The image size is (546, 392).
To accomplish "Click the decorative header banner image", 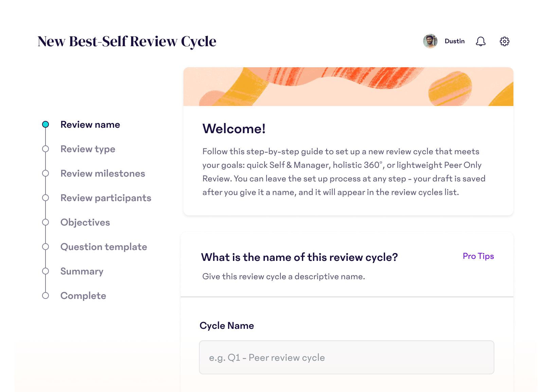I will [x=348, y=87].
